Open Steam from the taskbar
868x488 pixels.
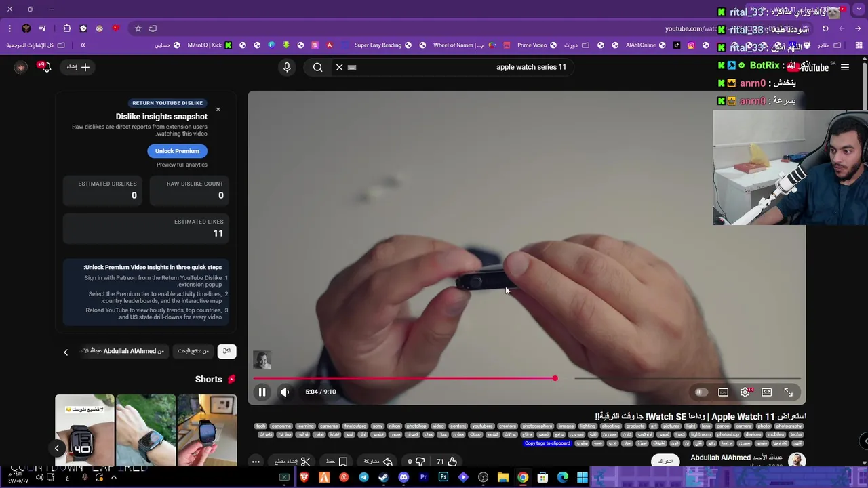point(383,477)
